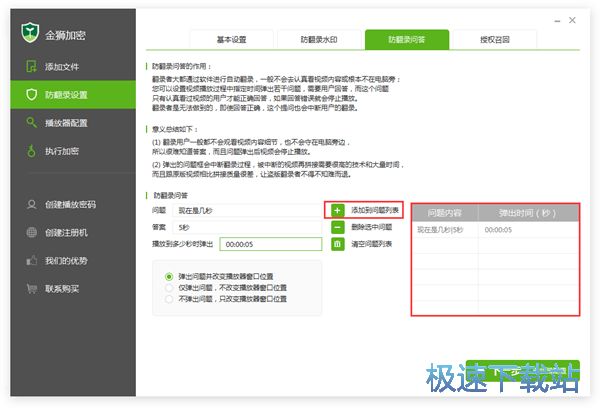600x408 pixels.
Task: Select 弹出问题并改变播放器窗口位置 radio option
Action: (x=169, y=276)
